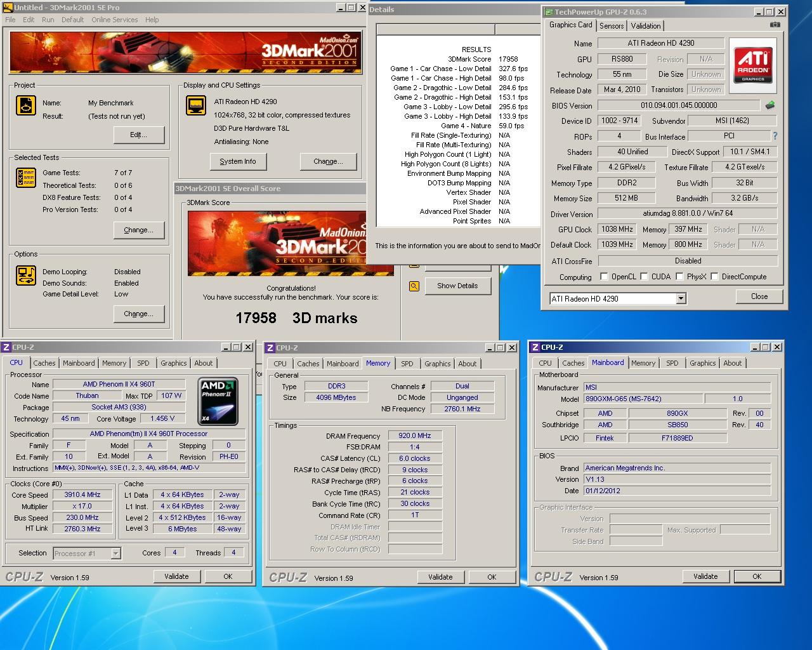
Task: Open the Edit menu in 3DMark
Action: click(x=29, y=20)
